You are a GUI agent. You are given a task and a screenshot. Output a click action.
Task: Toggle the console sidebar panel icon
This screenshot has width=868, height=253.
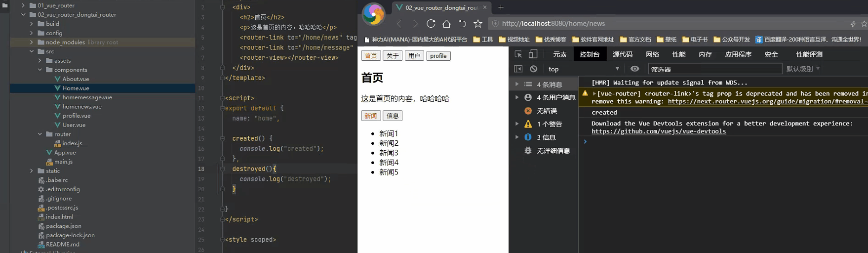pos(518,69)
